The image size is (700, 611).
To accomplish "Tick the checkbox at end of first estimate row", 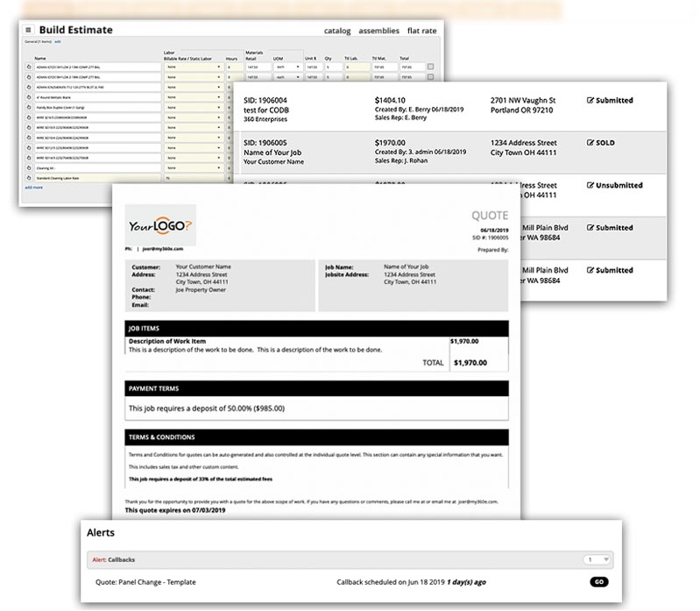I will pos(430,67).
